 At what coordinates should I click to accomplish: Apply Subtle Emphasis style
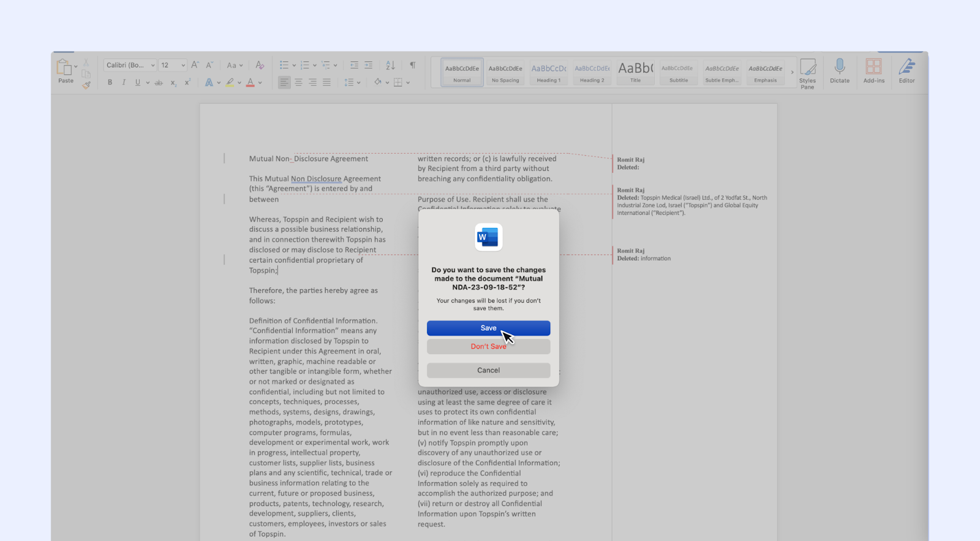(x=722, y=72)
